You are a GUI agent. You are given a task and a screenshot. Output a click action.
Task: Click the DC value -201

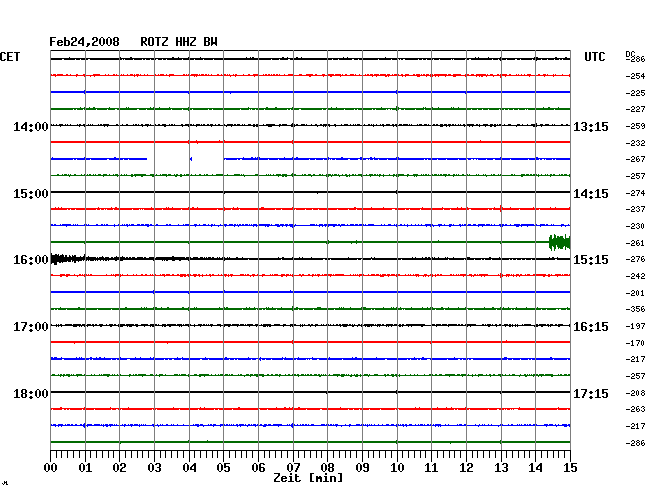[x=635, y=293]
